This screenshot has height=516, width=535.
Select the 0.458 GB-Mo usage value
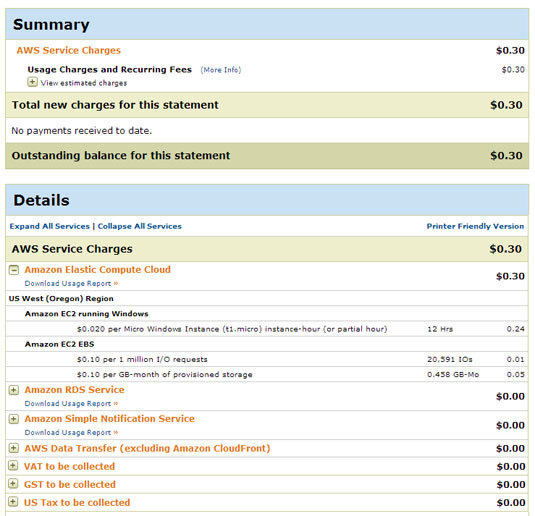[453, 375]
